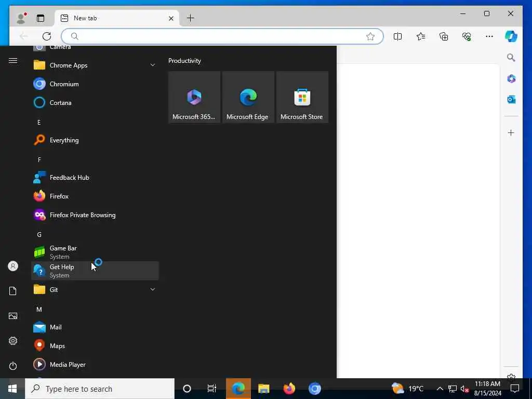532x399 pixels.
Task: Open the notification center
Action: [515, 389]
